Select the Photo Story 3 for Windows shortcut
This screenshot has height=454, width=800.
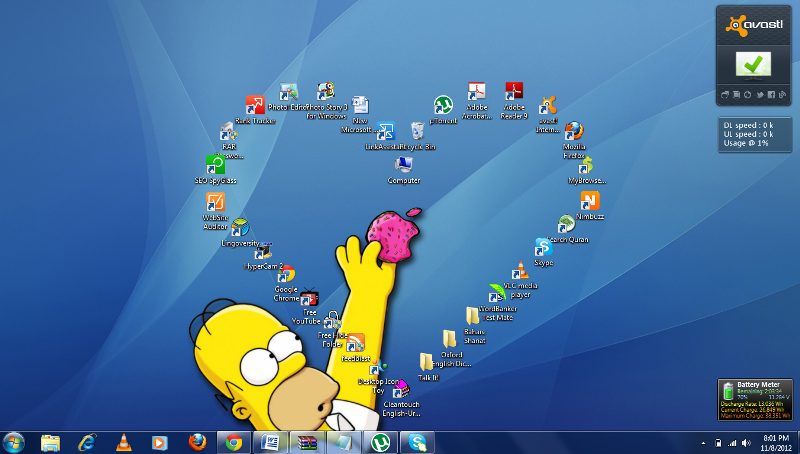[326, 100]
